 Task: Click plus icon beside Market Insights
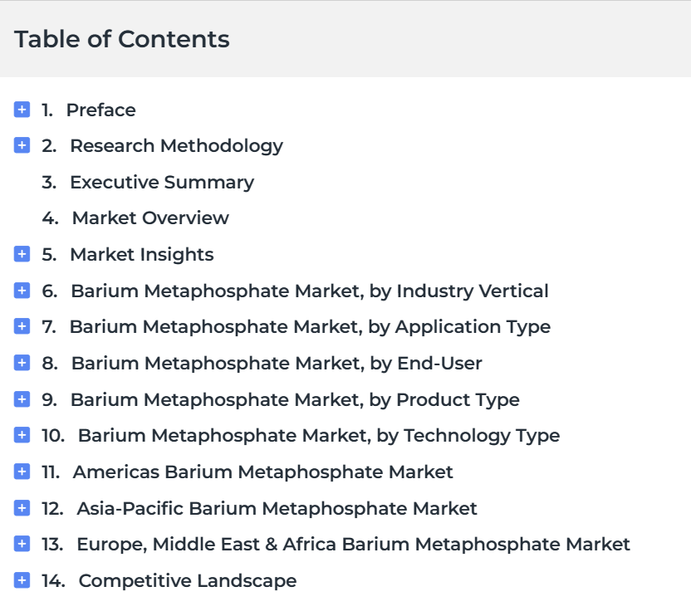point(22,254)
